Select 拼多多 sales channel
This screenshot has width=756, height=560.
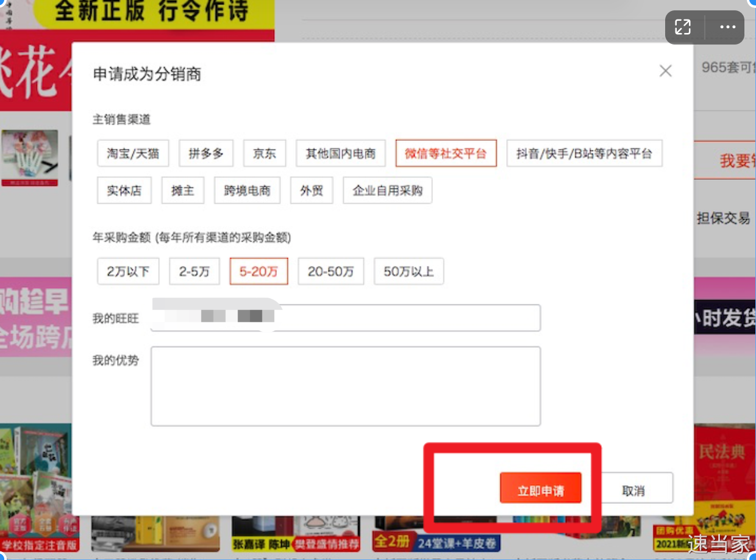click(206, 153)
